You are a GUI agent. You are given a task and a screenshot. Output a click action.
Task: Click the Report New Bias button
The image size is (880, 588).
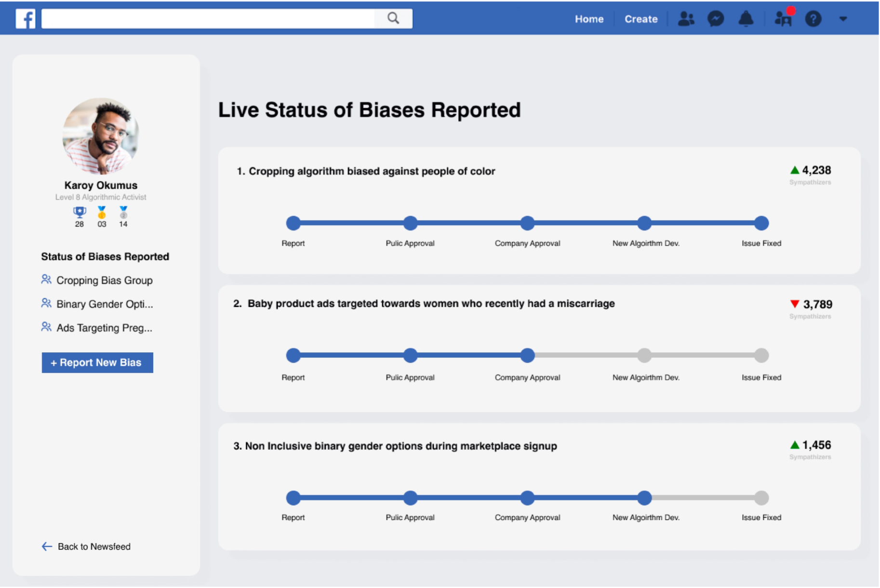[97, 362]
